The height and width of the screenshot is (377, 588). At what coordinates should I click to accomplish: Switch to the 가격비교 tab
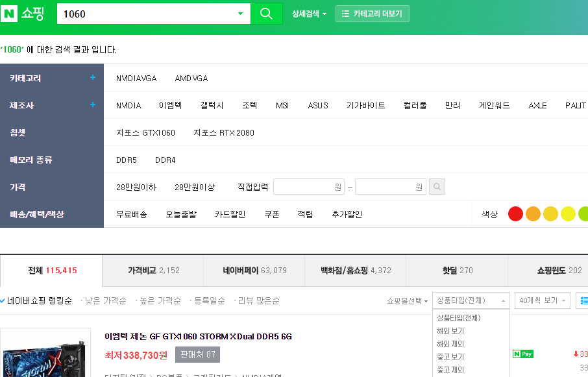point(152,270)
